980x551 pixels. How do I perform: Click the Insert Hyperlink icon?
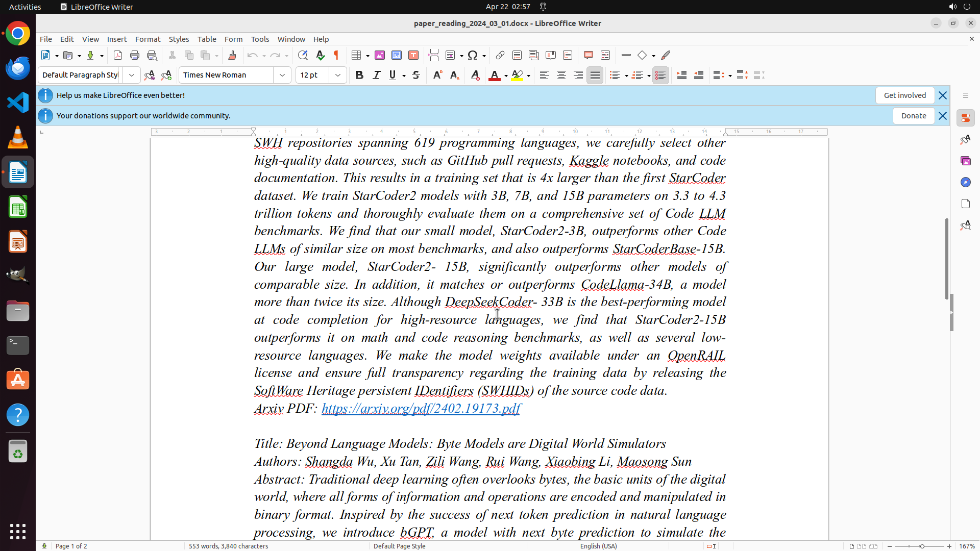click(x=500, y=55)
